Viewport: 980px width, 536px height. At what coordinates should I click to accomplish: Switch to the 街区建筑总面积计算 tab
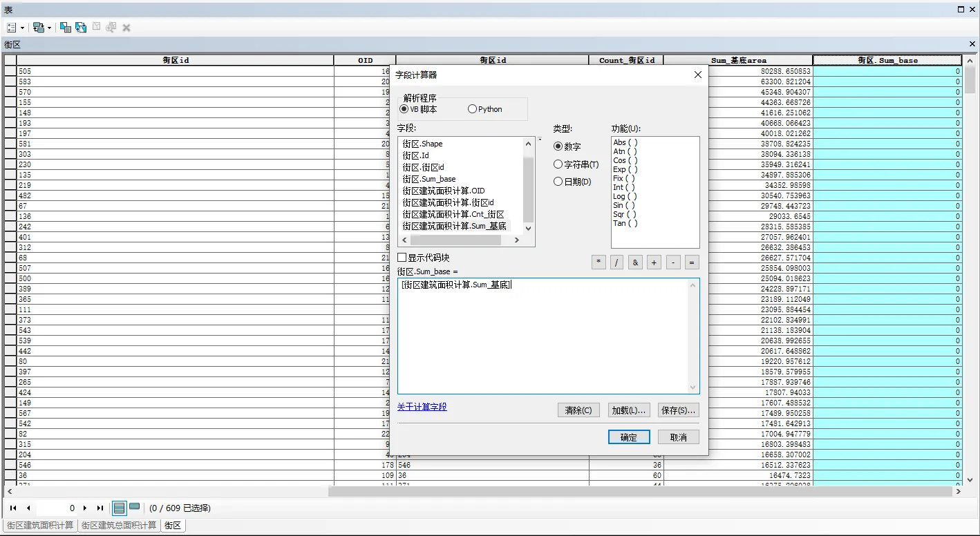click(119, 526)
